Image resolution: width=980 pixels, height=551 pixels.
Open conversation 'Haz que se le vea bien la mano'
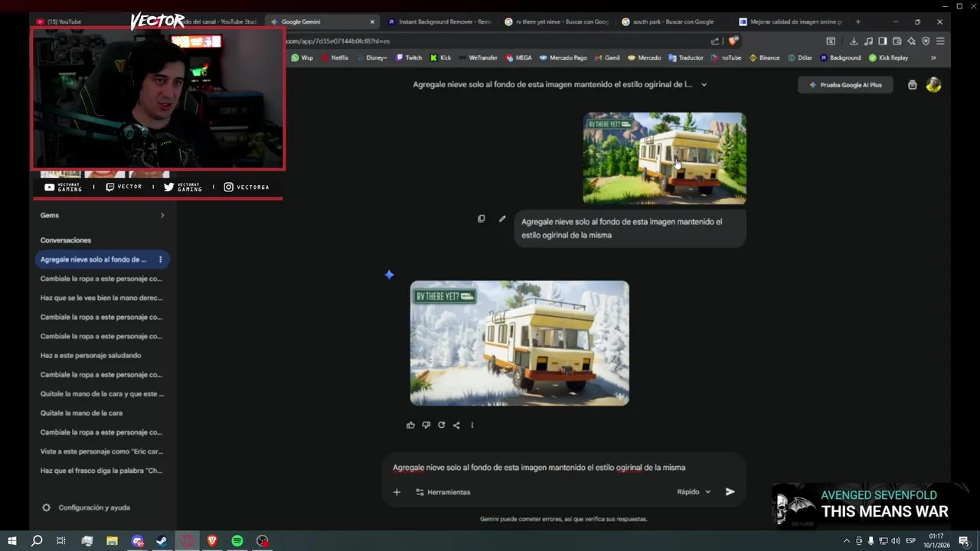pyautogui.click(x=102, y=298)
